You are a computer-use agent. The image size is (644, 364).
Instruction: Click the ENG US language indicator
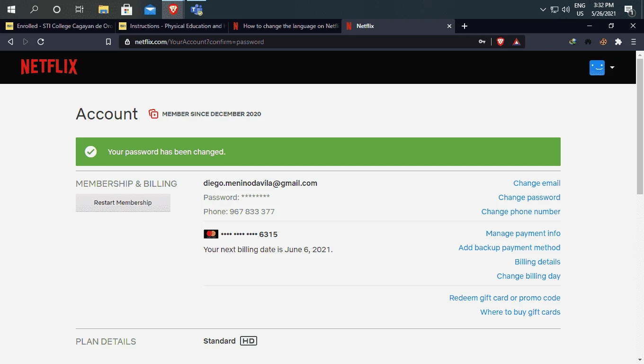(580, 9)
